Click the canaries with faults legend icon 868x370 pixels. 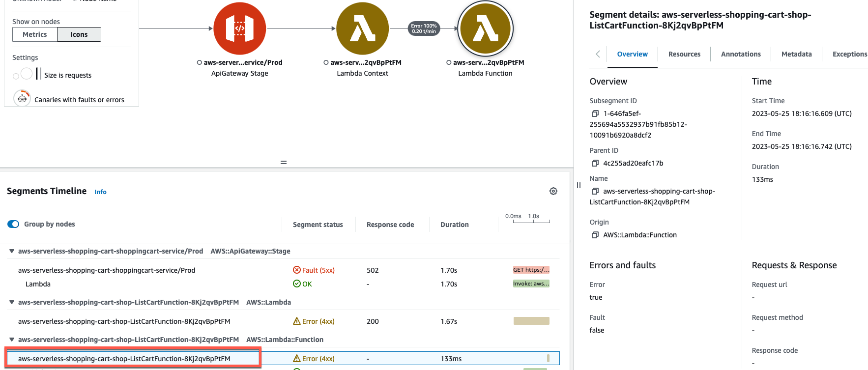point(22,99)
